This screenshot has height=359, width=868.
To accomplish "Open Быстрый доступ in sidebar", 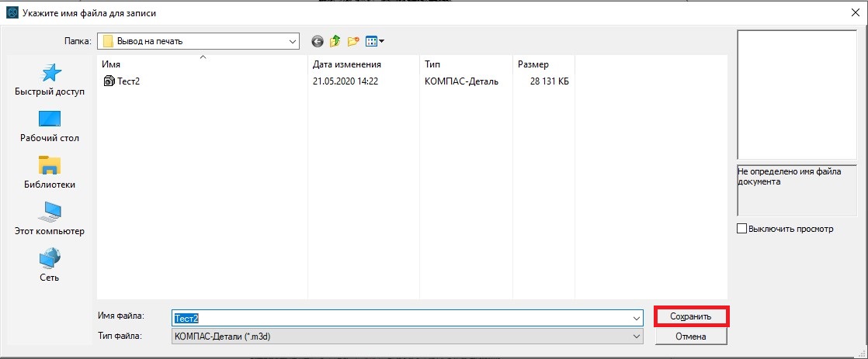I will (x=50, y=80).
